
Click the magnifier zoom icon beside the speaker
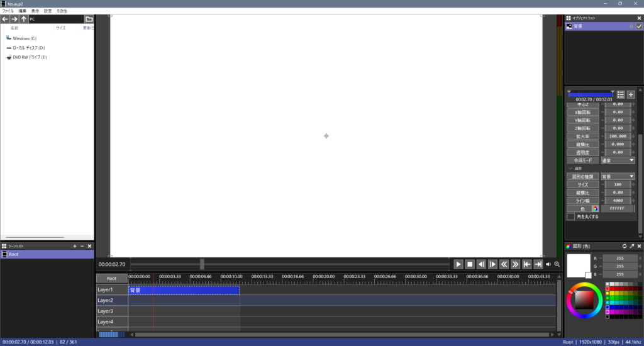(557, 264)
